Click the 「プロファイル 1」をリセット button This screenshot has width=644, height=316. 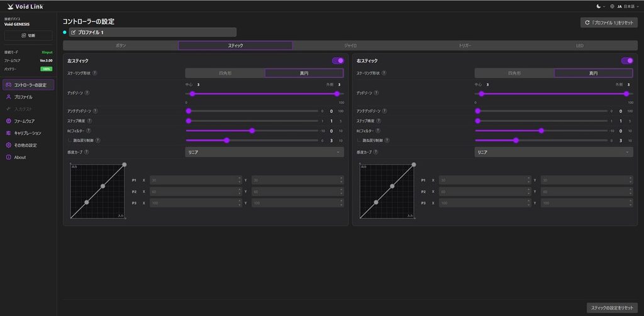tap(609, 23)
